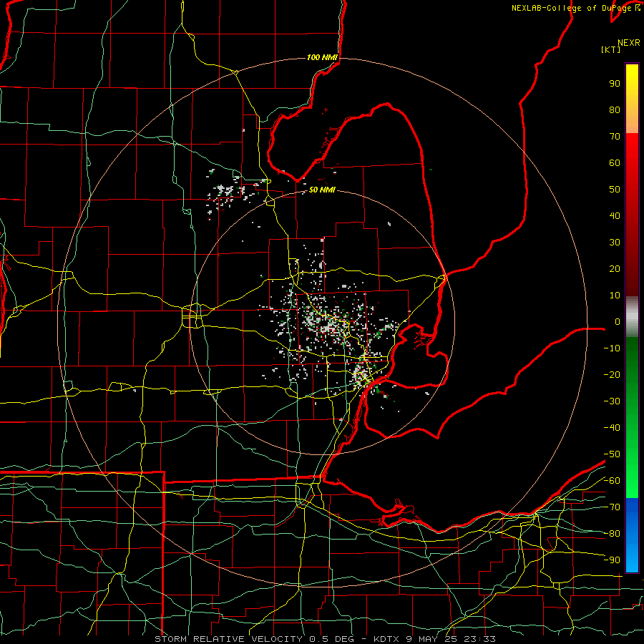The width and height of the screenshot is (644, 644).
Task: Click the KDTX radar site identifier
Action: [x=387, y=639]
